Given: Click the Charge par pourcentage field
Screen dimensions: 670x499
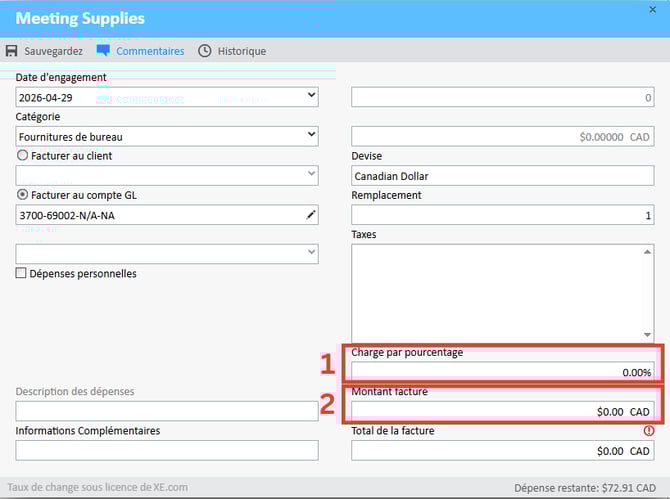Looking at the screenshot, I should 502,372.
